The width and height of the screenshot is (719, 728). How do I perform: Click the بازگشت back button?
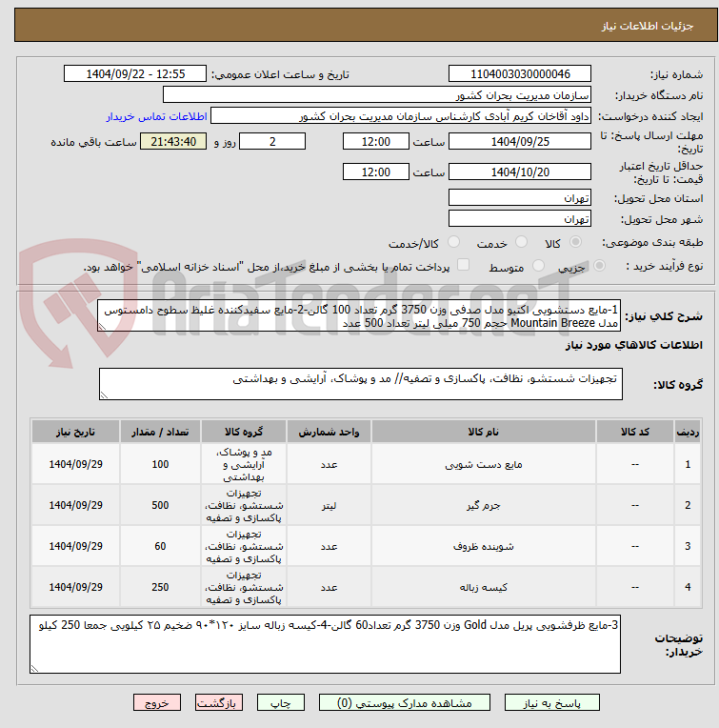pos(218,703)
